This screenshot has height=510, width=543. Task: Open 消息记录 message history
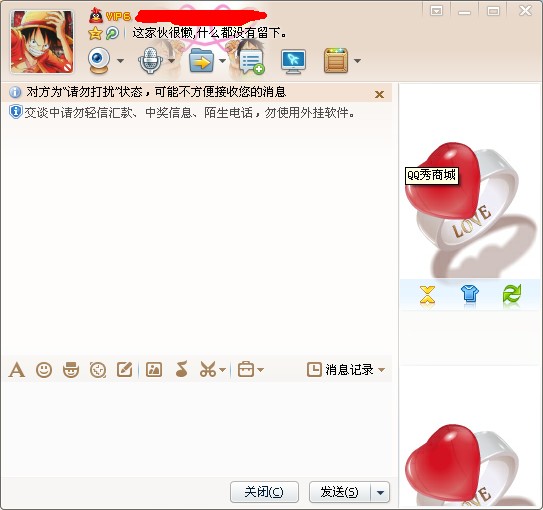[x=340, y=370]
